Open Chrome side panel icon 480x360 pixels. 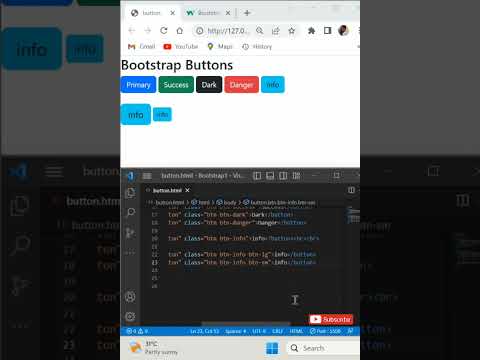(x=327, y=31)
